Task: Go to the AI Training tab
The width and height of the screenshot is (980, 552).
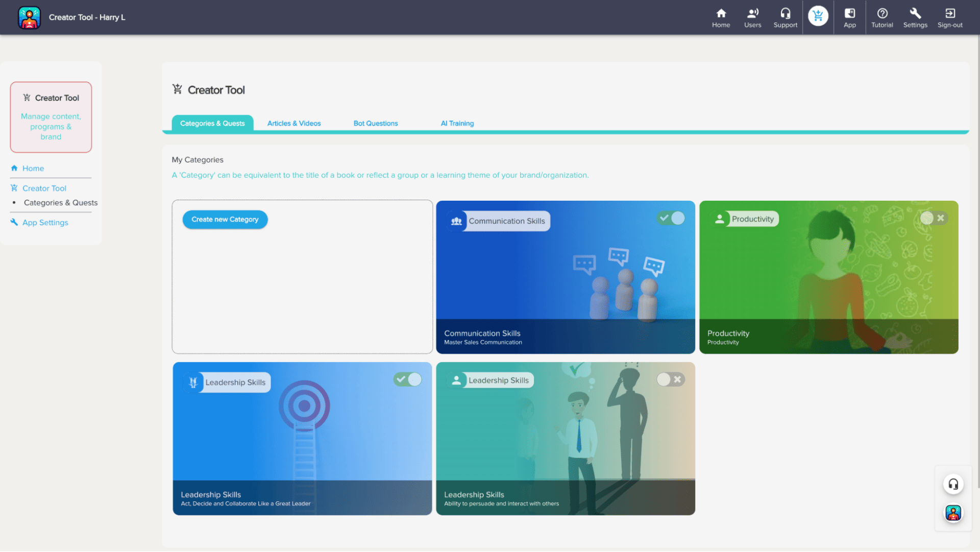Action: tap(457, 124)
